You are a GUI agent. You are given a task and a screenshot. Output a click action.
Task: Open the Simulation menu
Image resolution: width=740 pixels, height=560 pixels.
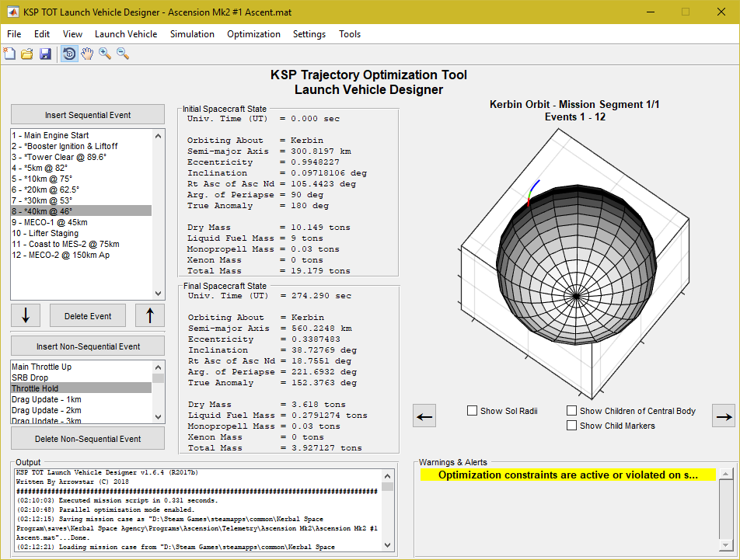(192, 34)
